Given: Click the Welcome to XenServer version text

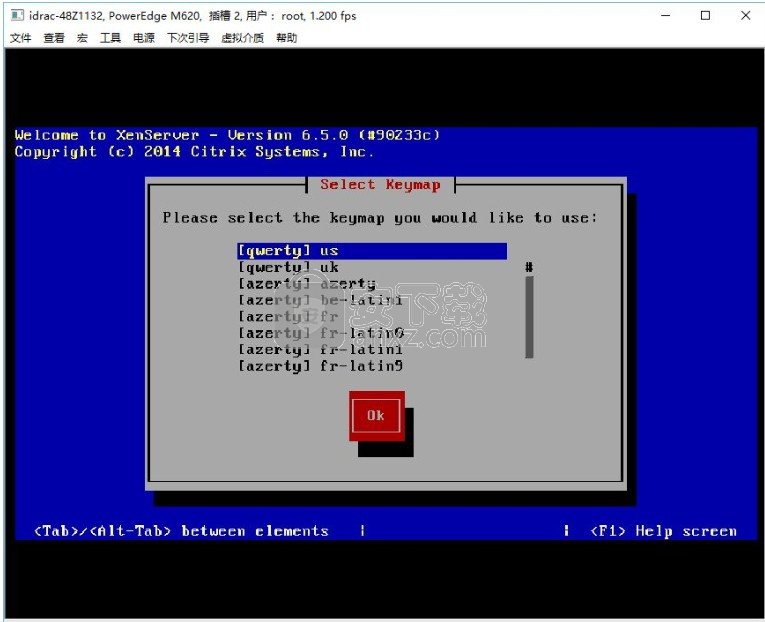Looking at the screenshot, I should pyautogui.click(x=227, y=135).
